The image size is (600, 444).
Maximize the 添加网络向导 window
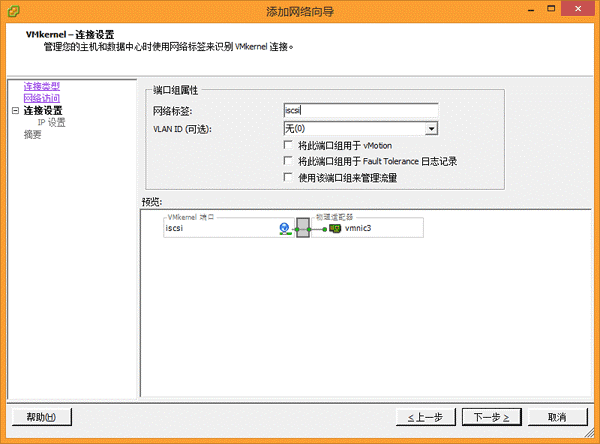pyautogui.click(x=551, y=8)
